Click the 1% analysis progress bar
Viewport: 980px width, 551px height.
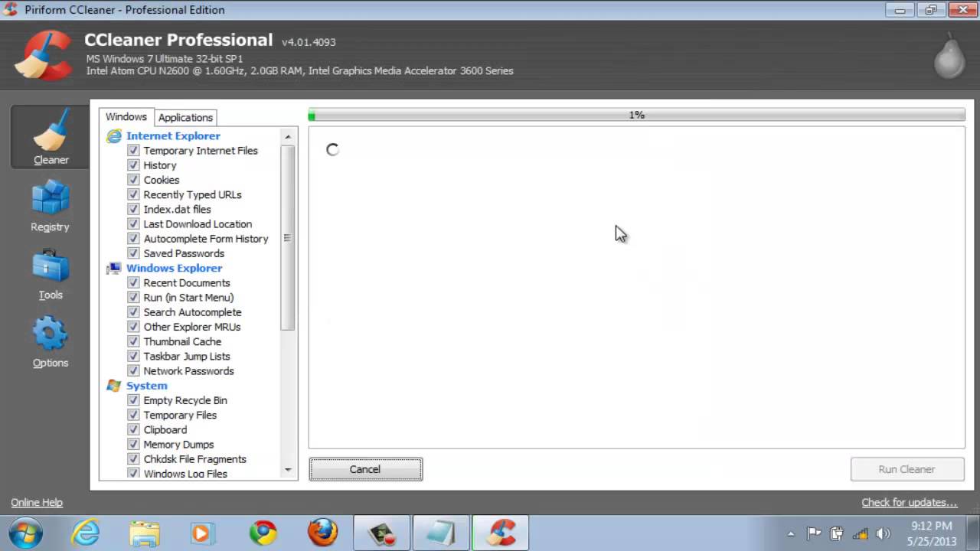click(636, 115)
